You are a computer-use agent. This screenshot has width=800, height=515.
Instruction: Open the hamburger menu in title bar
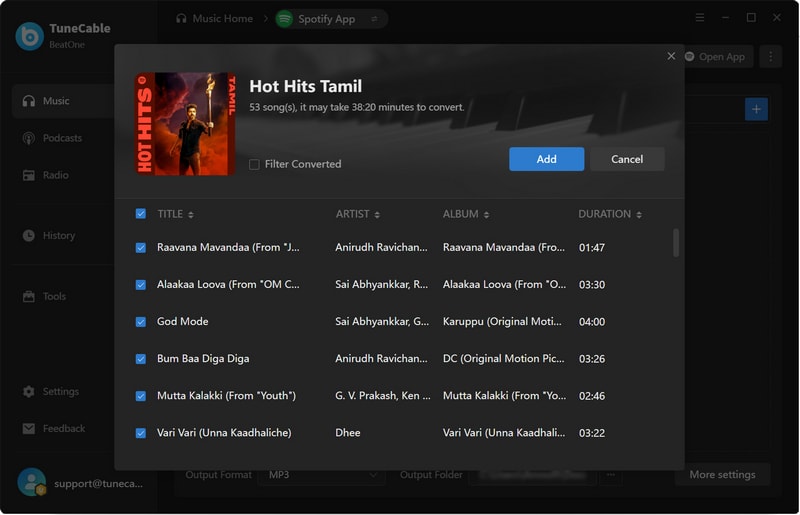700,18
